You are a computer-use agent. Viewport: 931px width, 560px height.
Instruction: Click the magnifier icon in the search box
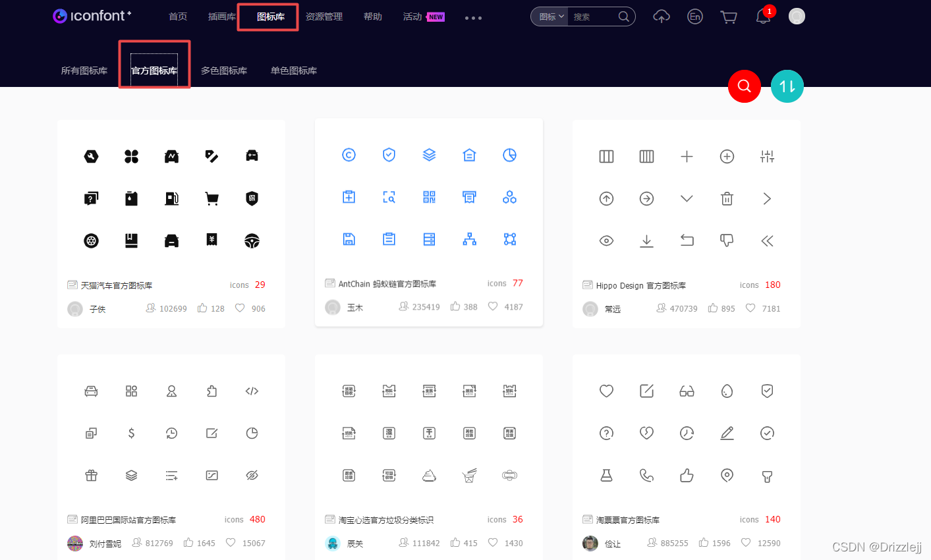pyautogui.click(x=623, y=16)
